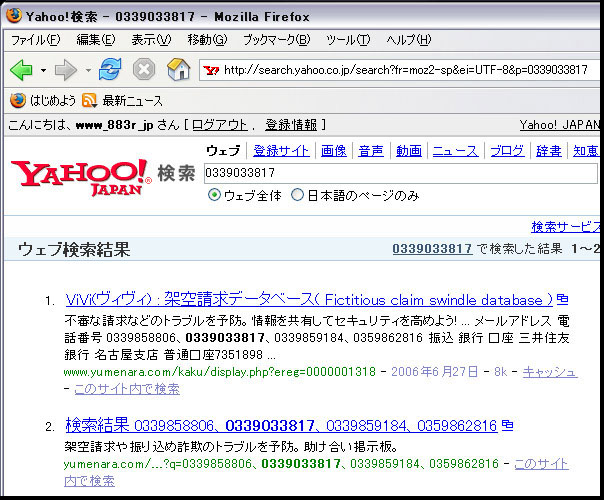This screenshot has height=500, width=604.
Task: Click the gray Forward arrow button
Action: [65, 70]
